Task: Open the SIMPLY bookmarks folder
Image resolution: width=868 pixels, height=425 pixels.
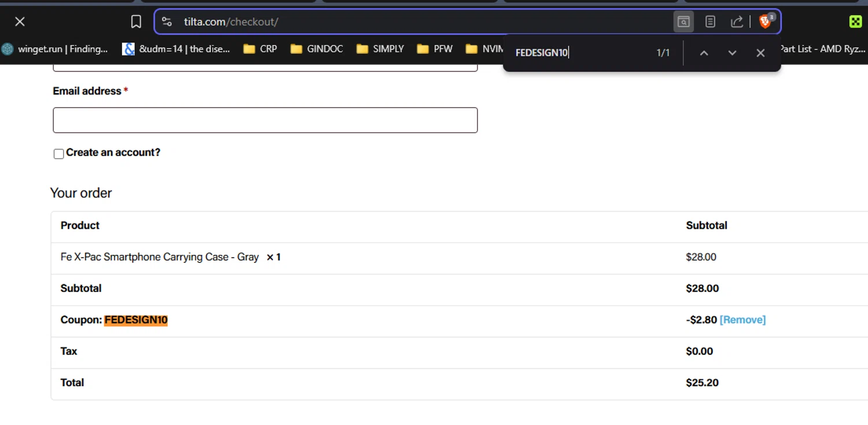Action: (x=381, y=49)
